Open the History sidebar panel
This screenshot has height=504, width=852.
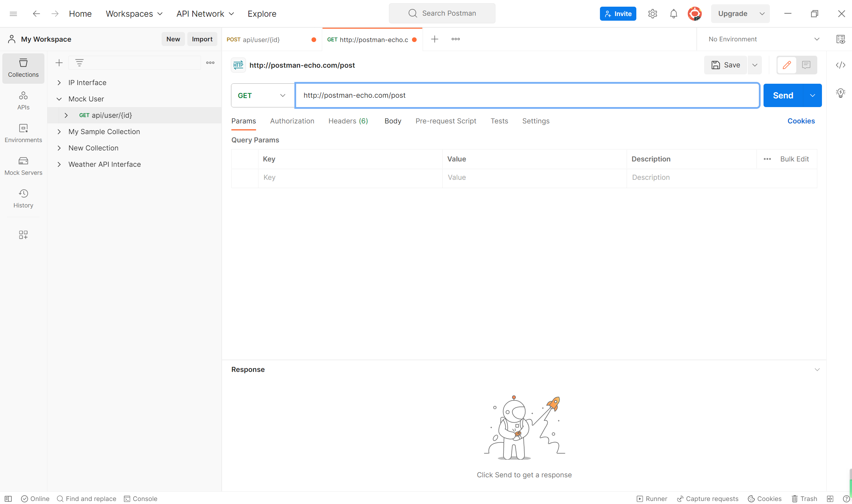(23, 198)
